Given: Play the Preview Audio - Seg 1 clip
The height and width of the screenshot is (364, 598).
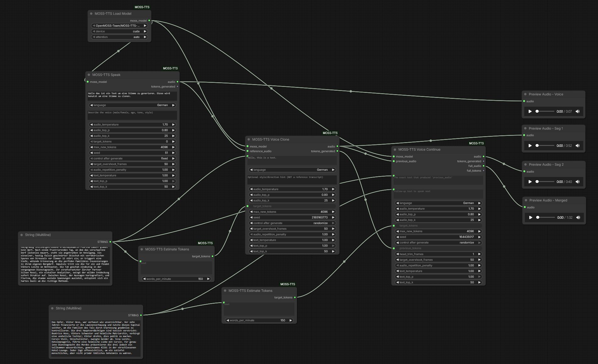Looking at the screenshot, I should point(530,146).
